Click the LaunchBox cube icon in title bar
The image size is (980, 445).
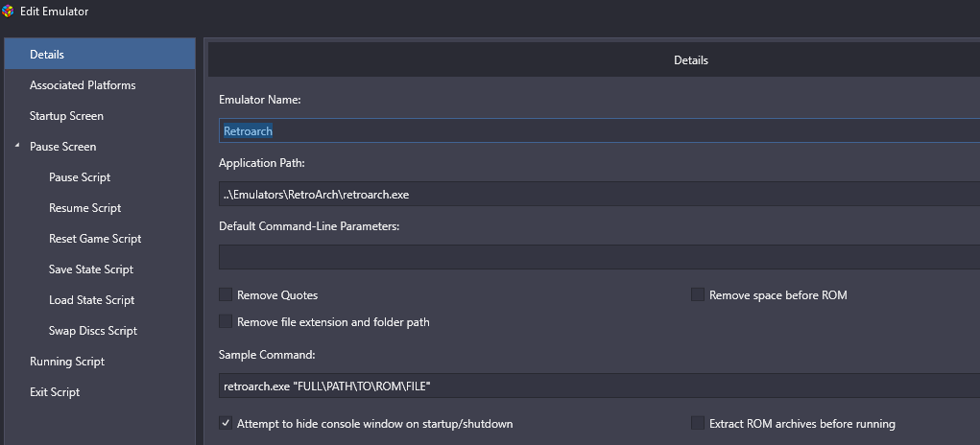(x=8, y=12)
